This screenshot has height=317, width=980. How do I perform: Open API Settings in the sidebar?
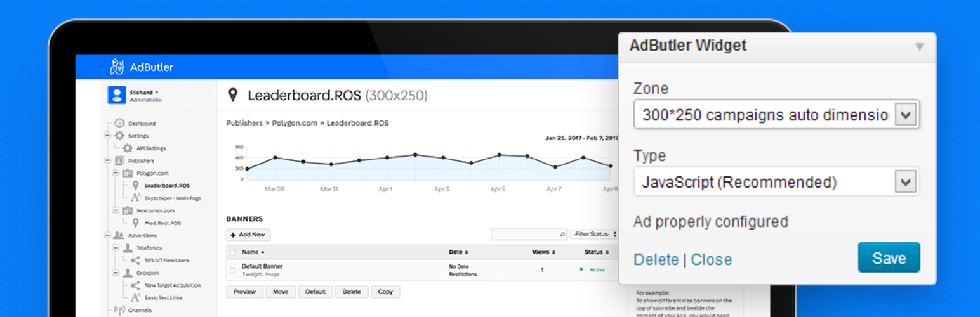pos(151,148)
